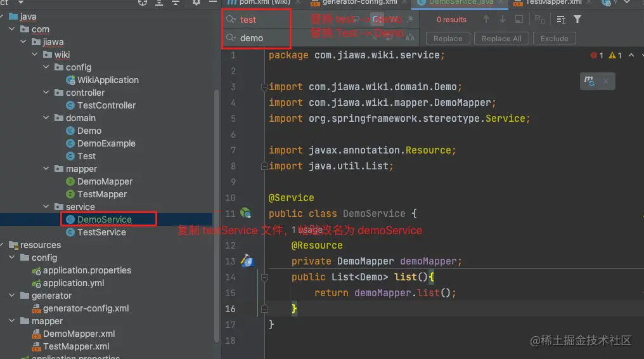644x359 pixels.
Task: Click the yellow warning count indicator
Action: click(x=615, y=55)
